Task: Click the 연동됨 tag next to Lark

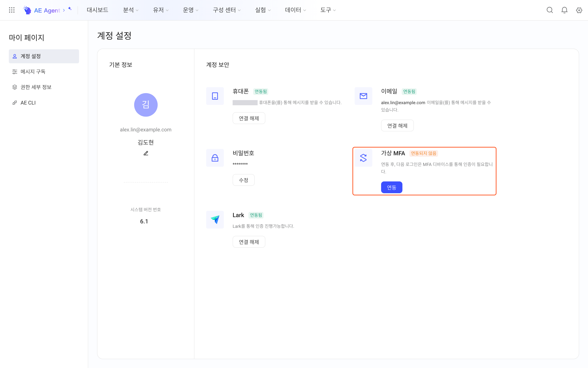Action: [256, 215]
